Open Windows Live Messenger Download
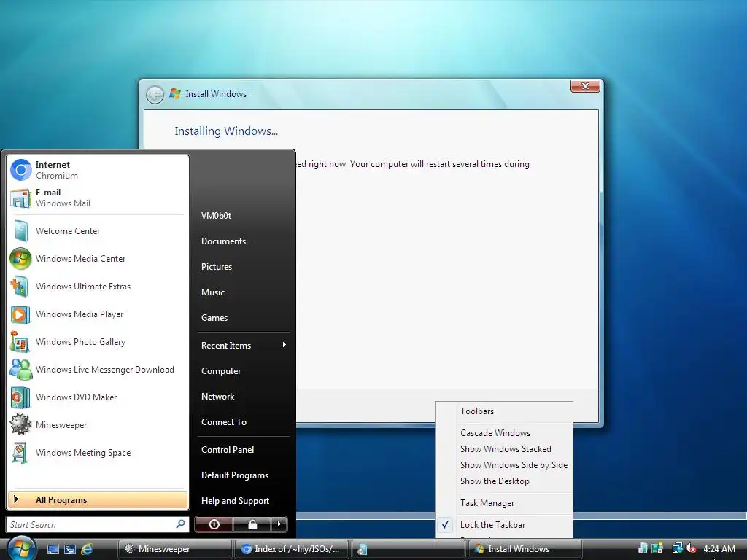Viewport: 747px width, 560px height. (98, 370)
